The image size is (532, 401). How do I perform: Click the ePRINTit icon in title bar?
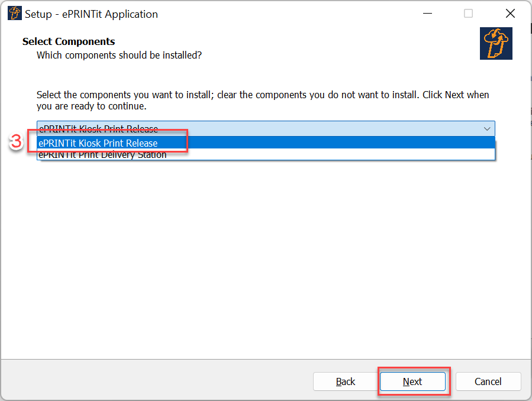click(x=15, y=14)
